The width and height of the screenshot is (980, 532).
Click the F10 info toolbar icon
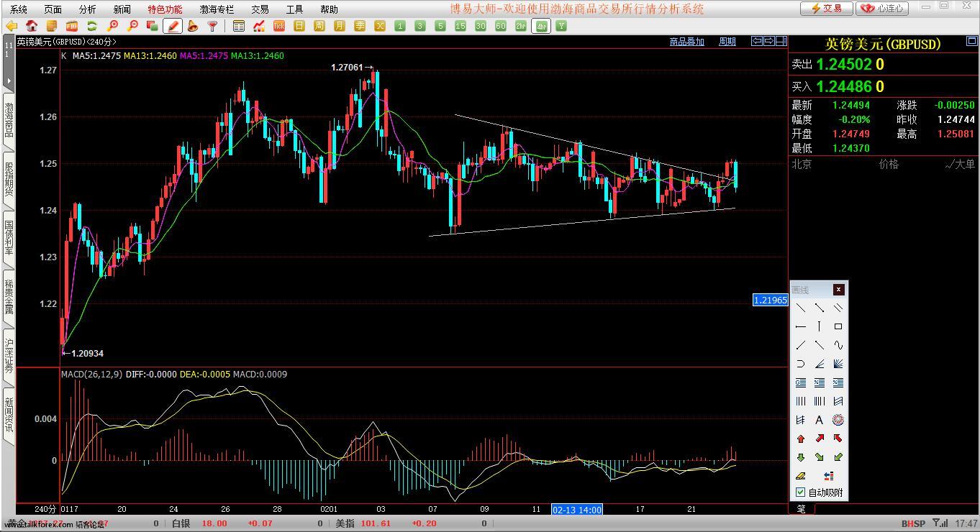coord(71,26)
